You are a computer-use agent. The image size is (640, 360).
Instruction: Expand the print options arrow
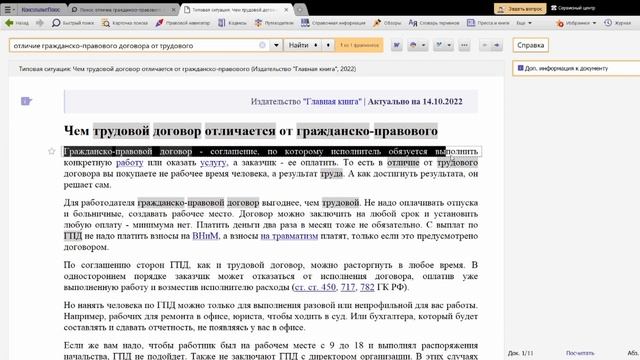[x=424, y=45]
